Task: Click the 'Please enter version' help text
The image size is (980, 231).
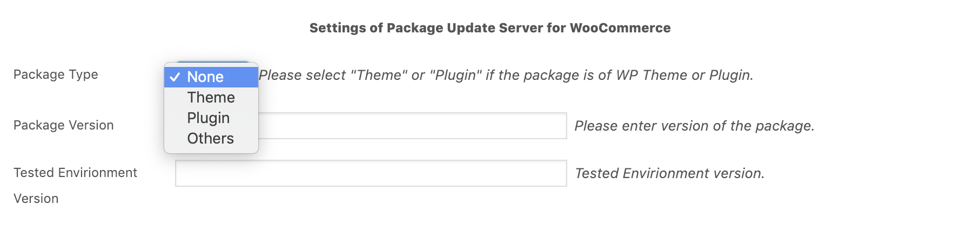Action: pyautogui.click(x=694, y=126)
